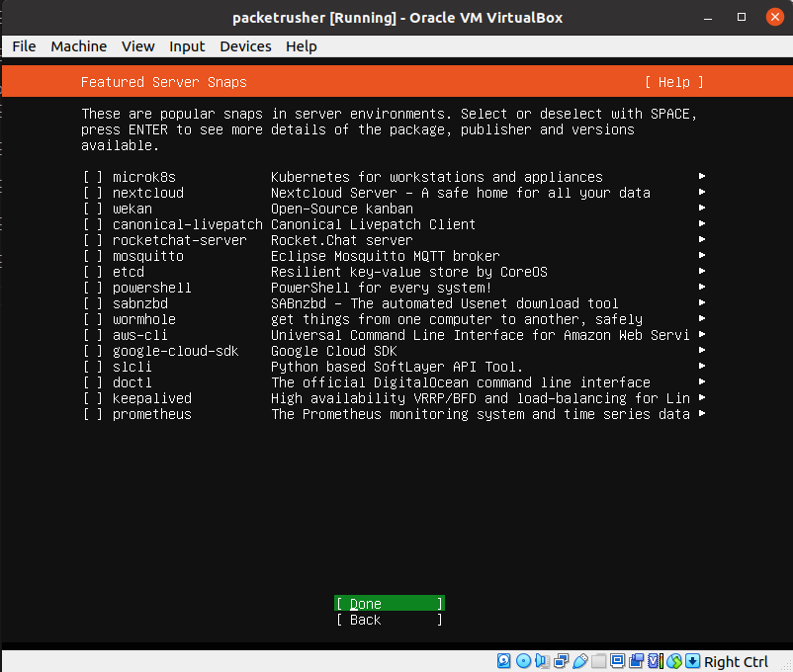This screenshot has width=793, height=672.
Task: Open details arrow for aws-cli row
Action: pyautogui.click(x=701, y=335)
